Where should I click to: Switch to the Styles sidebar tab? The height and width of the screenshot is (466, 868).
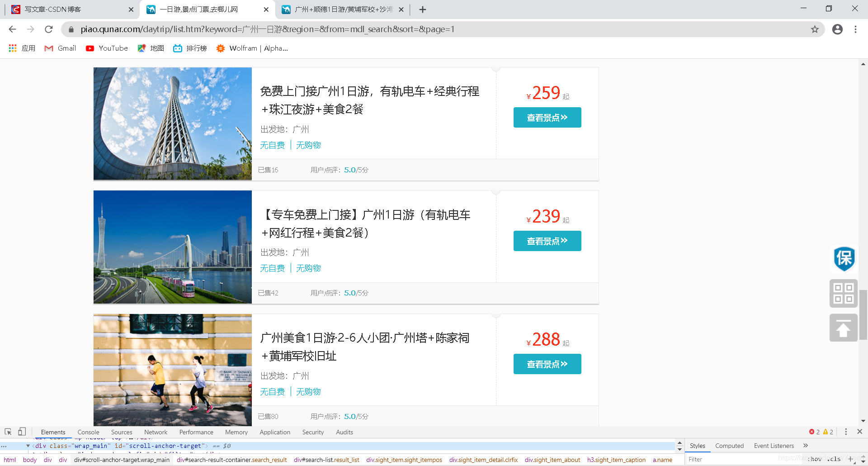point(697,446)
